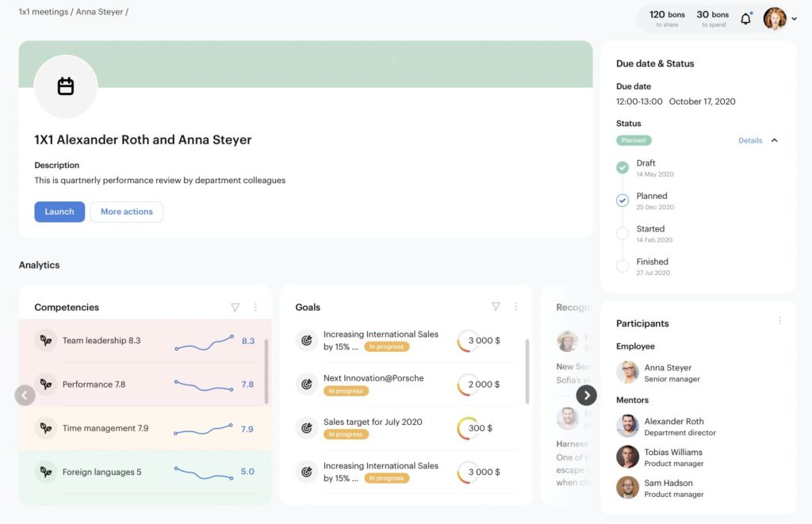Click Alexander Roth mentor name
The width and height of the screenshot is (812, 524).
click(674, 421)
